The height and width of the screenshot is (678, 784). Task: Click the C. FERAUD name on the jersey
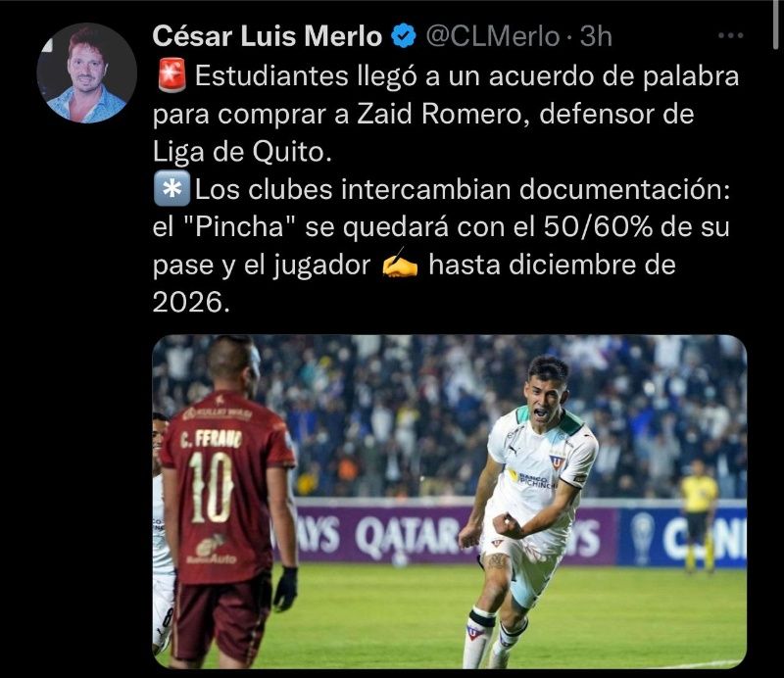tap(211, 440)
